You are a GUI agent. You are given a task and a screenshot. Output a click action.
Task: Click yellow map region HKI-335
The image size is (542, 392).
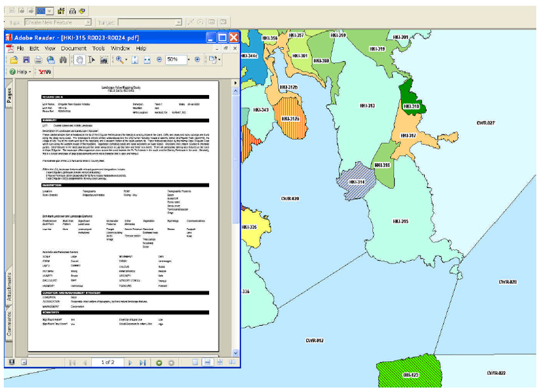coord(254,227)
